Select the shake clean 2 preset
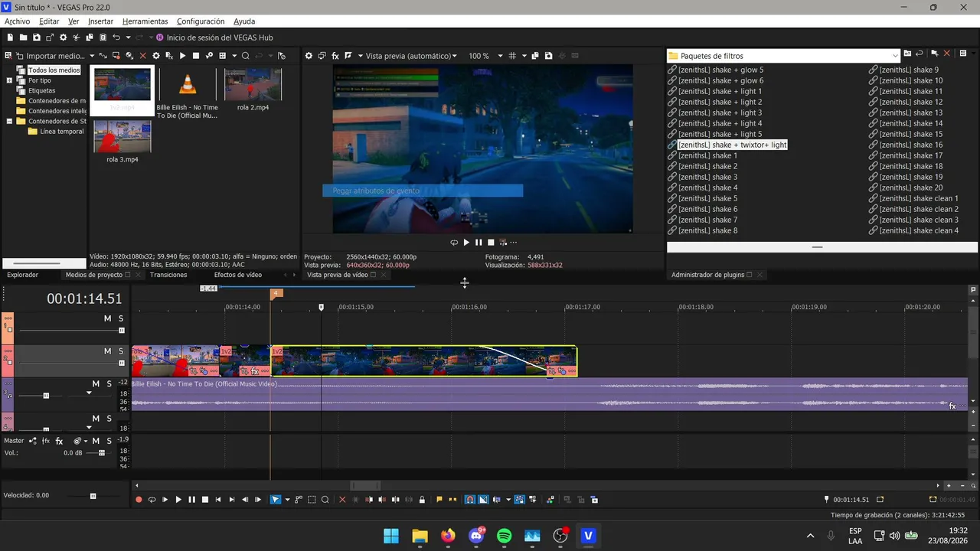 coord(919,209)
